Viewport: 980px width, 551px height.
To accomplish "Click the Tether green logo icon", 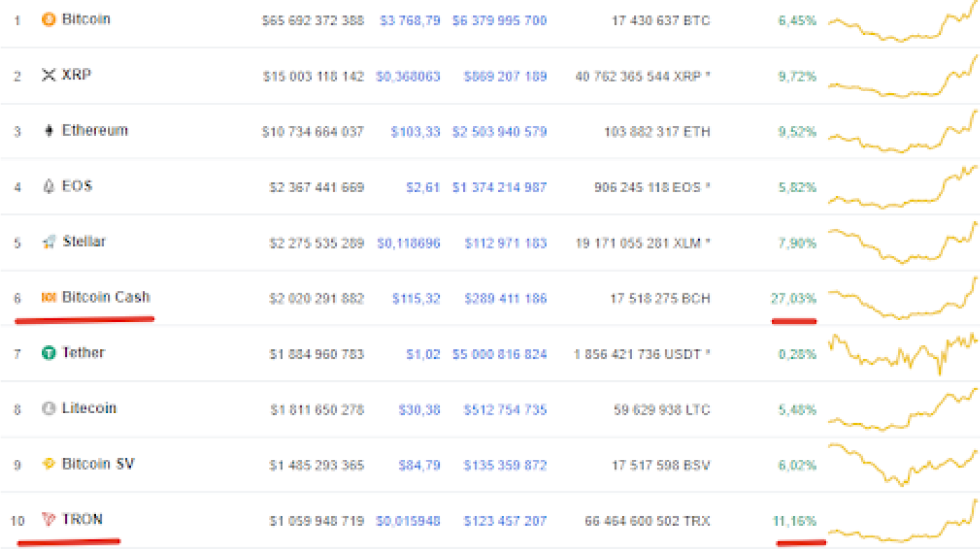I will [48, 353].
